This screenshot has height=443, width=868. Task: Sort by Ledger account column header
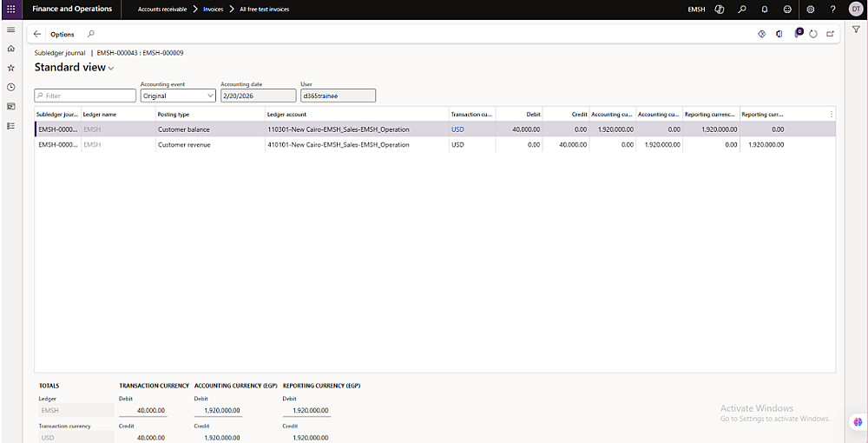point(357,114)
